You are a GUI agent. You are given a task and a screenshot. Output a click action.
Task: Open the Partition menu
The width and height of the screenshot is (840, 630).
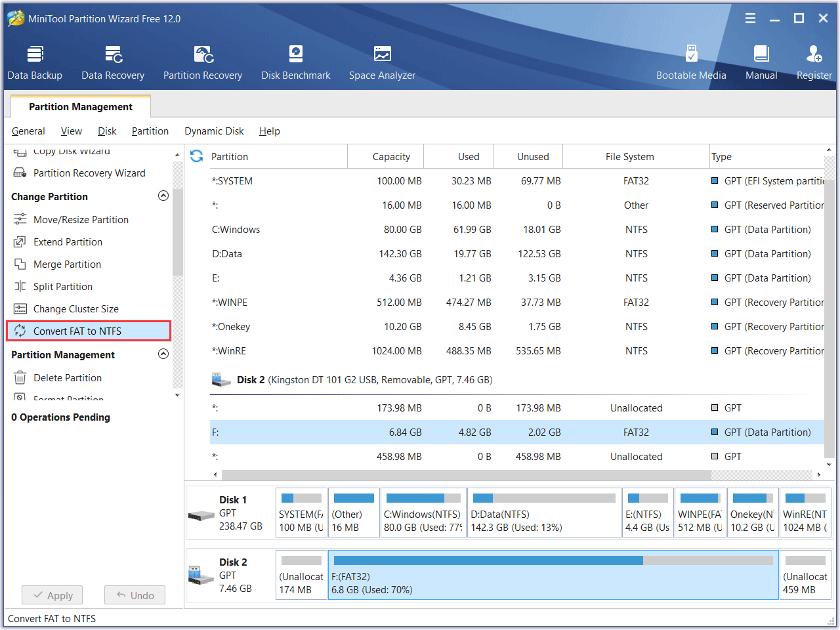pos(150,131)
